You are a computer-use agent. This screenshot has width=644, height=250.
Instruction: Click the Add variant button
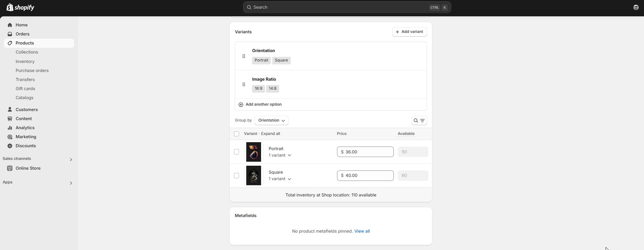click(409, 32)
